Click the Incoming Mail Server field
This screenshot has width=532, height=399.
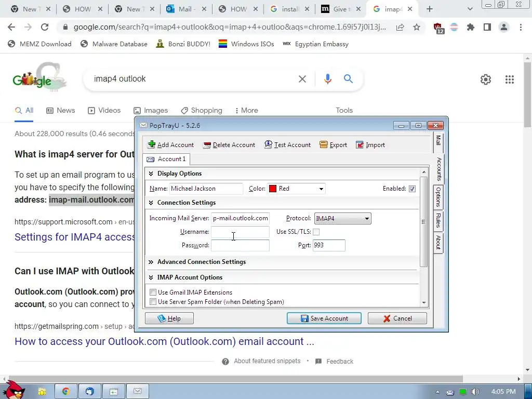[240, 219]
